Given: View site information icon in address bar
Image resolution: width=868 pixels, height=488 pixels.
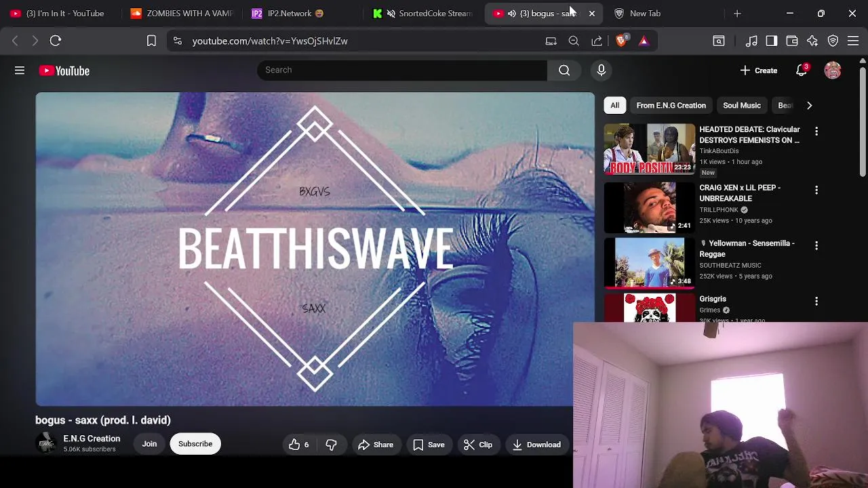Looking at the screenshot, I should [x=178, y=41].
